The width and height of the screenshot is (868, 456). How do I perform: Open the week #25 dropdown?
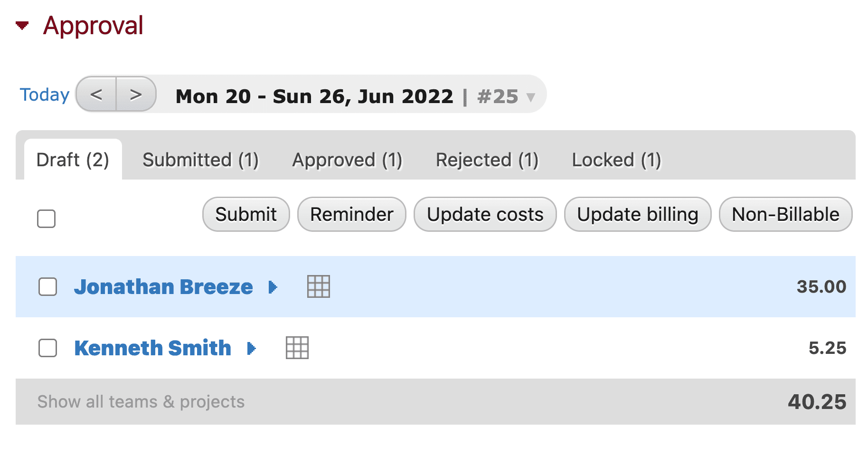coord(530,97)
